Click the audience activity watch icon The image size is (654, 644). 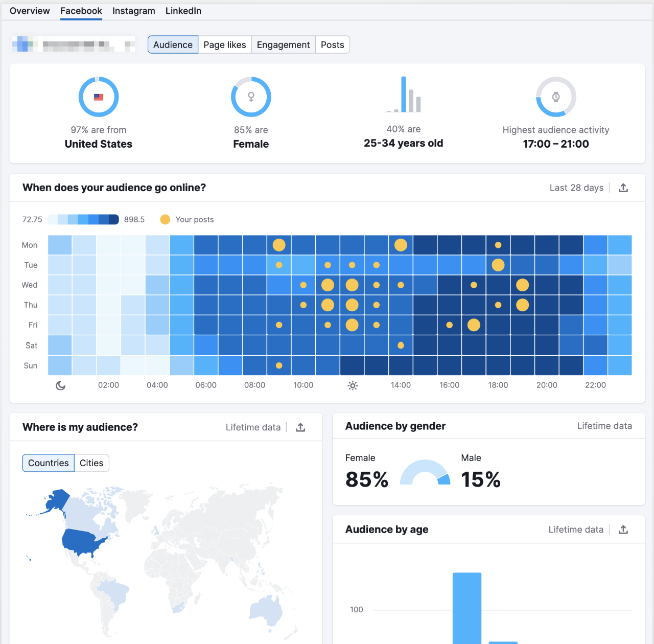(556, 97)
